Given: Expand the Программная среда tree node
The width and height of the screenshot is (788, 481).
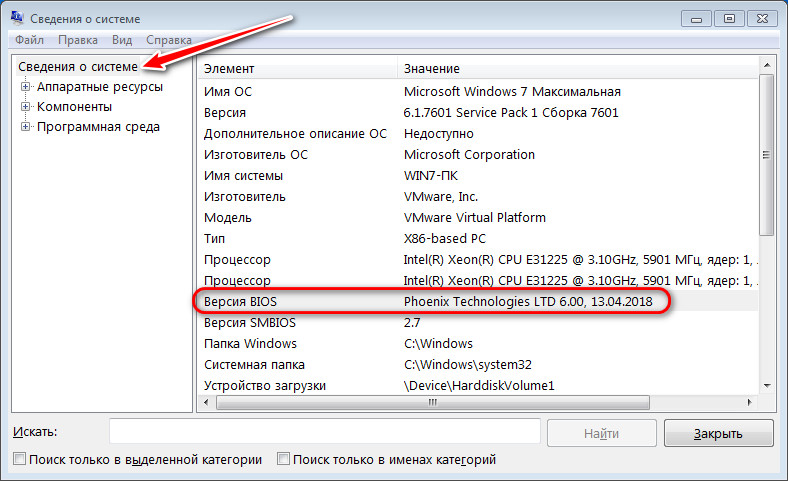Looking at the screenshot, I should pyautogui.click(x=25, y=127).
